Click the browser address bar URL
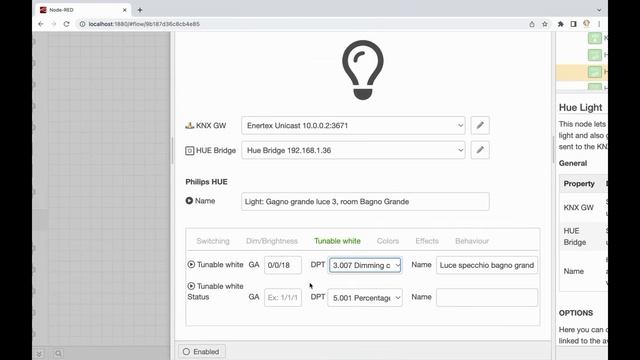This screenshot has height=360, width=640. click(x=144, y=24)
